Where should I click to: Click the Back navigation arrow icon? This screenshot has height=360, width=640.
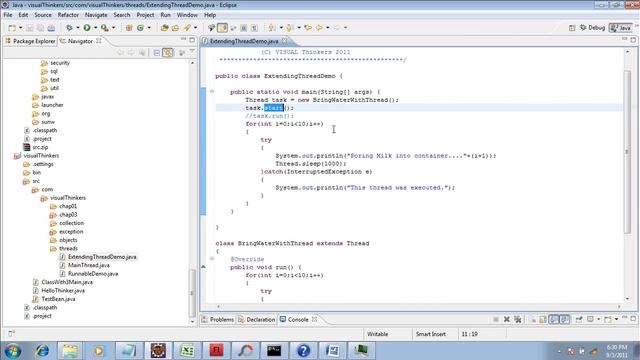[x=319, y=28]
